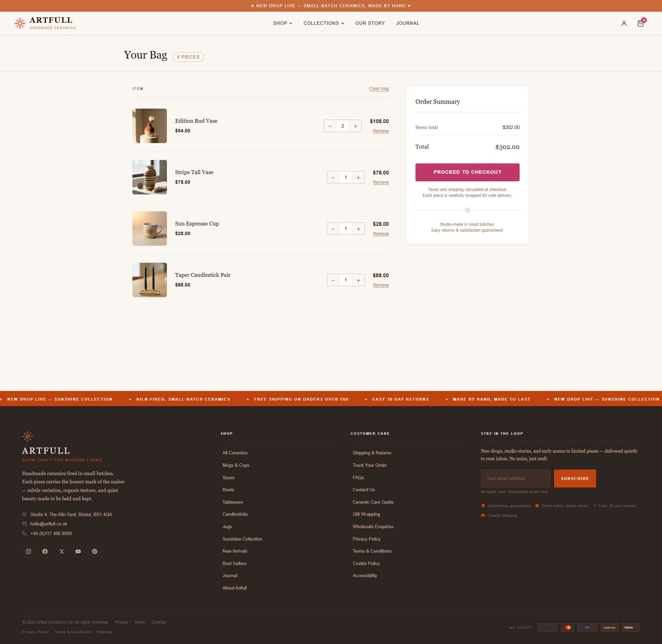Open Cookies link beside copyright

[159, 623]
